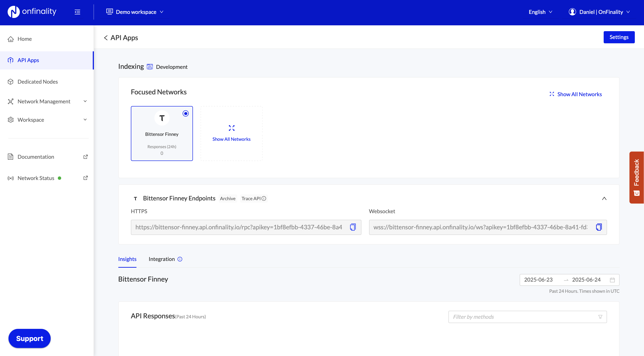This screenshot has width=644, height=356.
Task: Open the date range calendar picker
Action: (612, 280)
